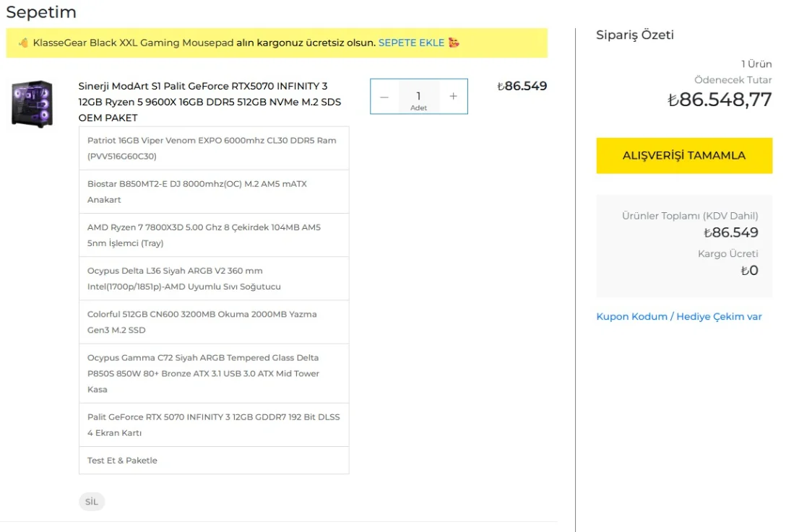Select the Palit GeForce RTX 5070 Ekran Kartı row
Screen dimensions: 786x532
[x=214, y=424]
